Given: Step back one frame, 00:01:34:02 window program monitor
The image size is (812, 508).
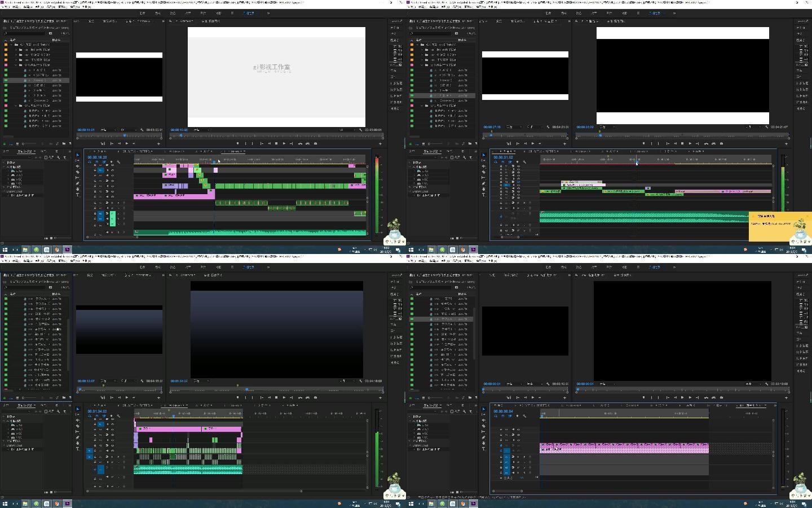Looking at the screenshot, I should 270,397.
